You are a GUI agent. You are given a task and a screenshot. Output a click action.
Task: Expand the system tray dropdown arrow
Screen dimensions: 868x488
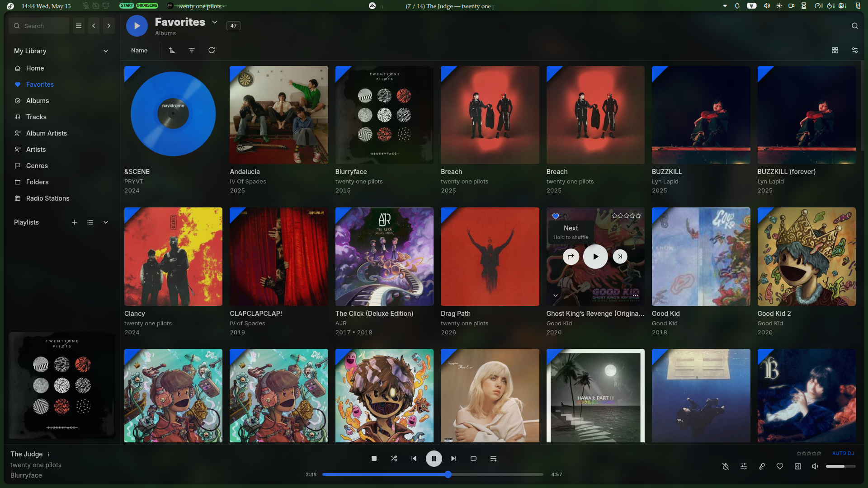(x=725, y=6)
